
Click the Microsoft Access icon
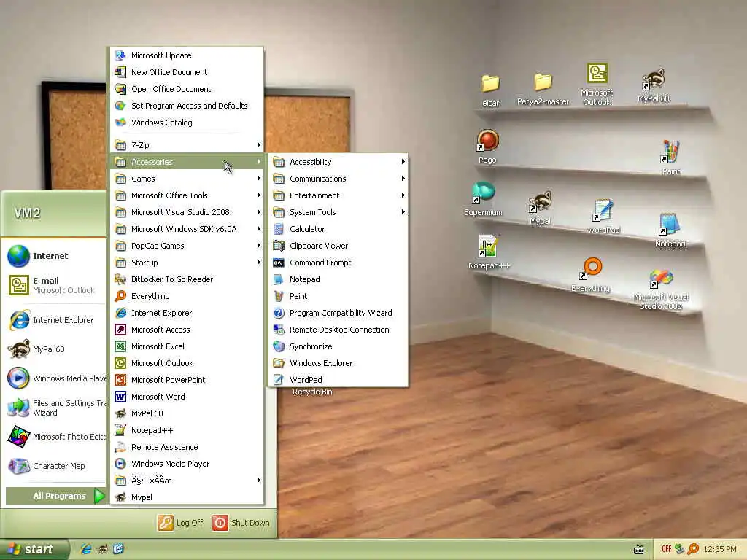tap(120, 330)
